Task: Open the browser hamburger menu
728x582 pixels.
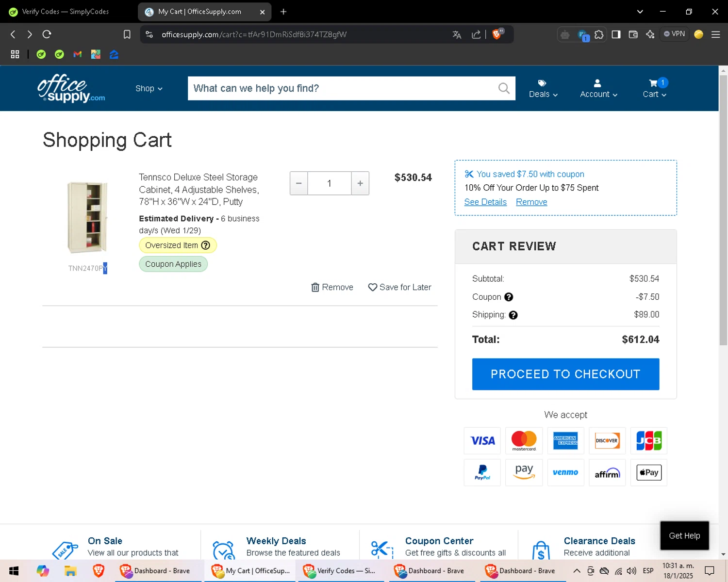Action: click(x=715, y=34)
